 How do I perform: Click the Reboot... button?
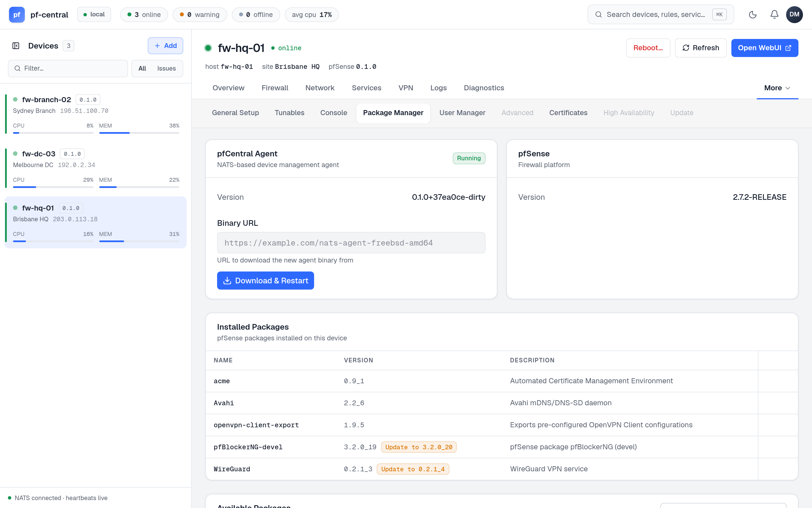click(x=648, y=48)
